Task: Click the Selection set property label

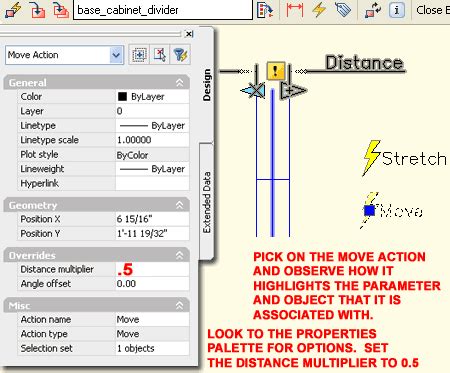Action: tap(46, 348)
